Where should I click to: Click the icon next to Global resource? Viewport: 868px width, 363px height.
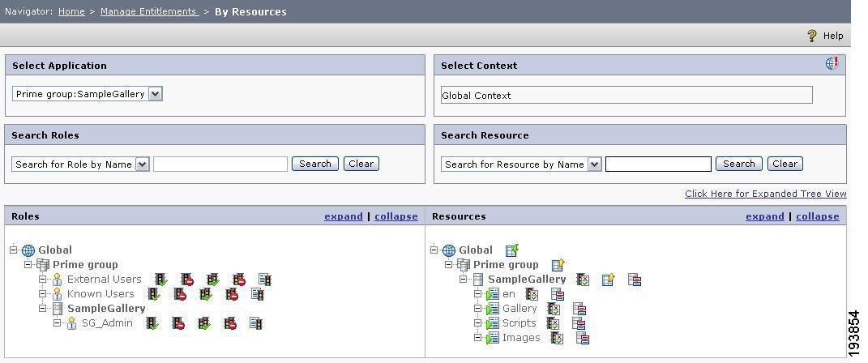coord(512,250)
